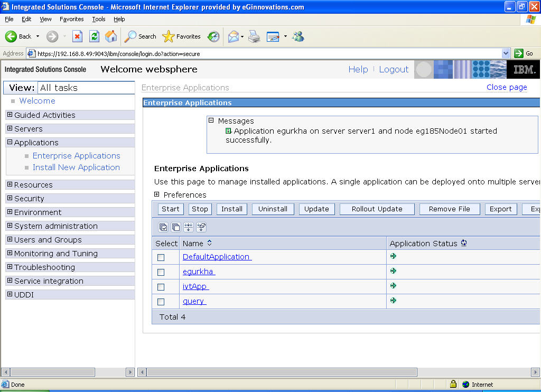Click the navigation pane horizontal scrollbar

point(52,372)
